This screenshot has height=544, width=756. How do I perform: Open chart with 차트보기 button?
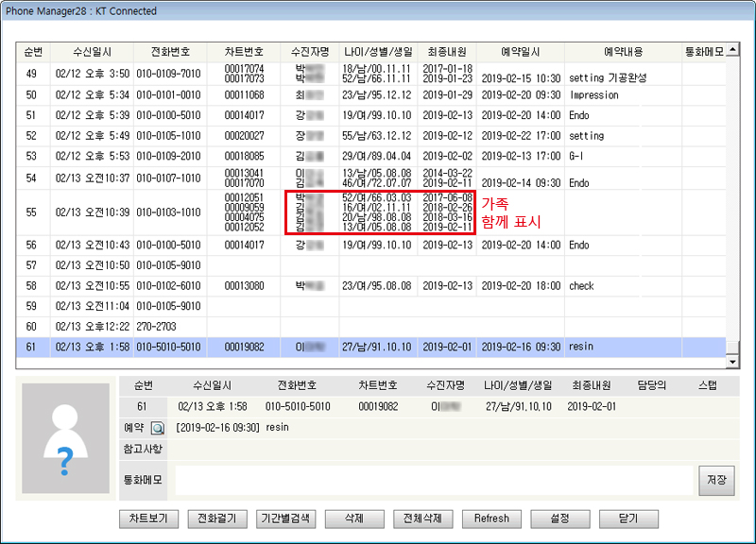coord(148,518)
